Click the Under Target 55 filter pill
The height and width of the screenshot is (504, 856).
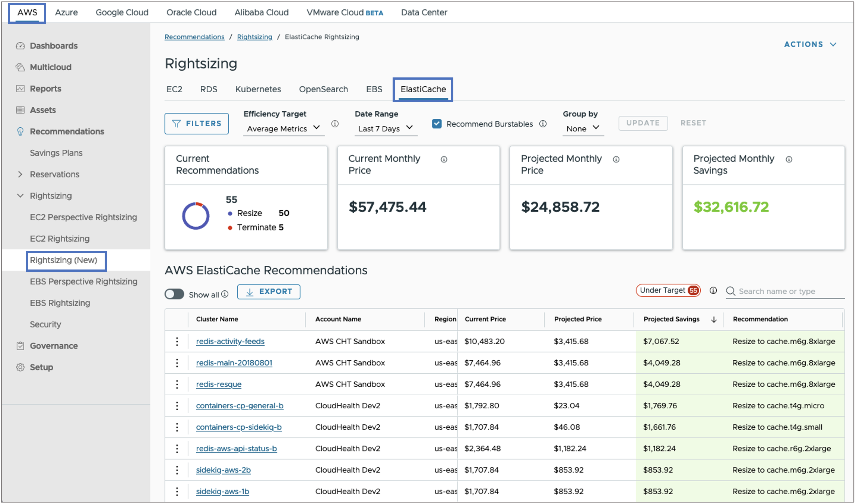[x=668, y=290]
